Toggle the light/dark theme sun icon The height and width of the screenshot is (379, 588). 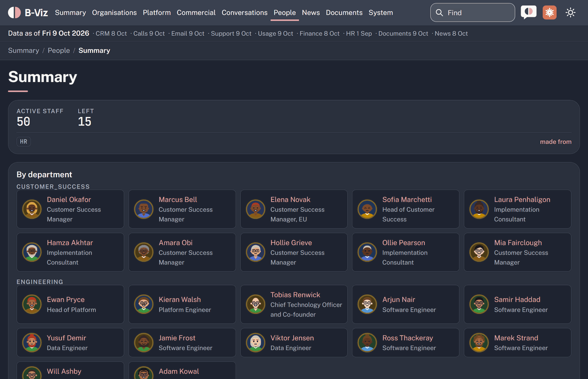pyautogui.click(x=570, y=12)
